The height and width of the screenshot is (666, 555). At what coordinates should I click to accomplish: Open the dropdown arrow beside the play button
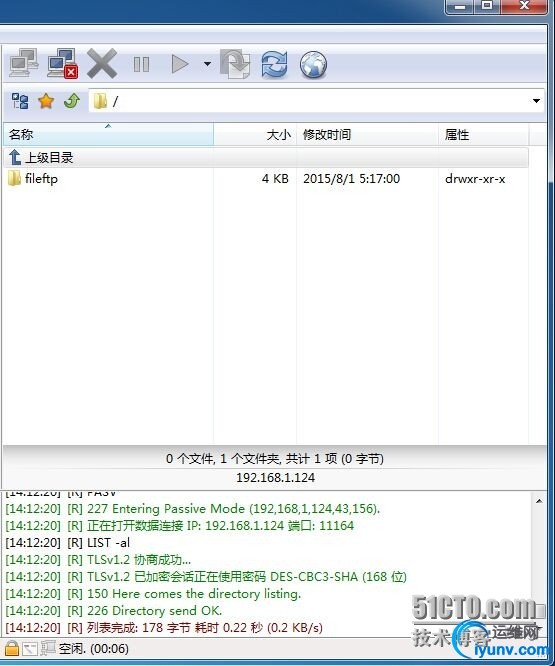(207, 64)
